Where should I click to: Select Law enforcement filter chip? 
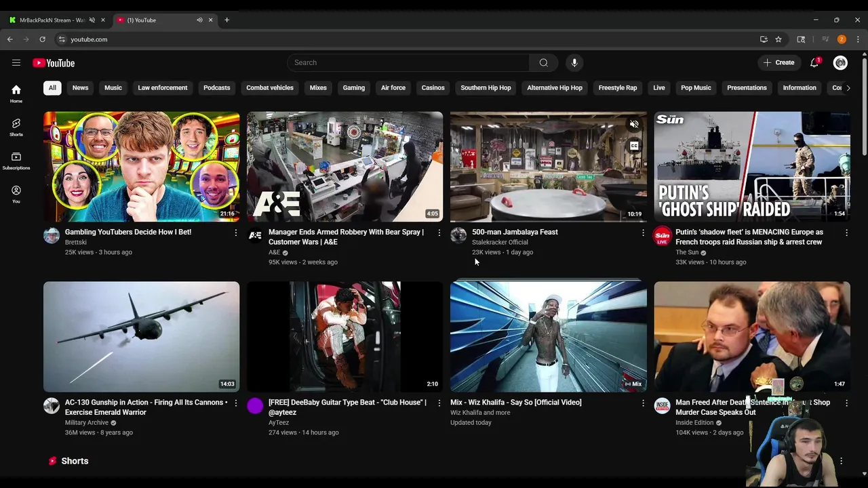tap(163, 87)
